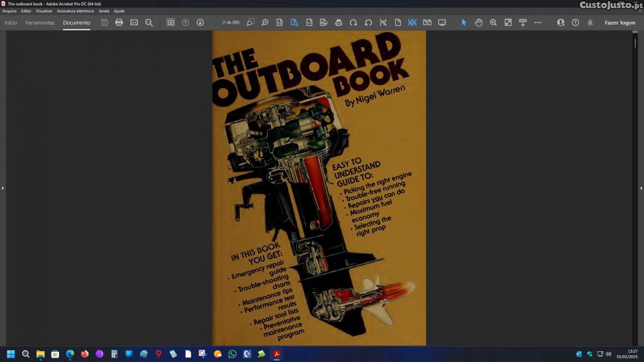Screen dimensions: 644x362
Task: Toggle the single page view icon
Action: coord(398,23)
